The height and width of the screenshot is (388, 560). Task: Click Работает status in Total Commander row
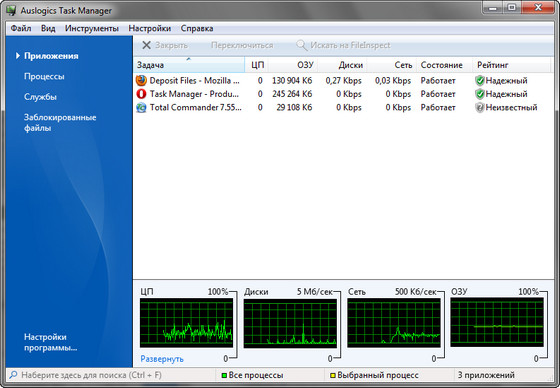[438, 108]
